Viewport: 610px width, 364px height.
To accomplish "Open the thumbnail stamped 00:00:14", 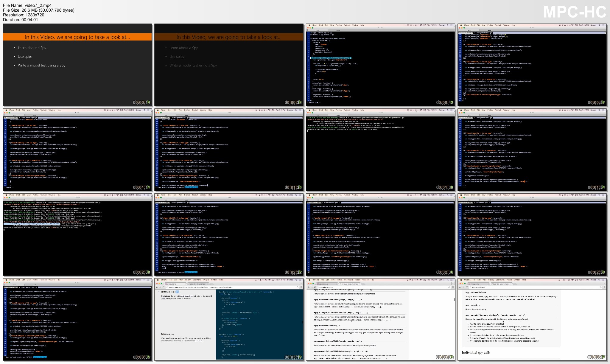I will tap(77, 65).
